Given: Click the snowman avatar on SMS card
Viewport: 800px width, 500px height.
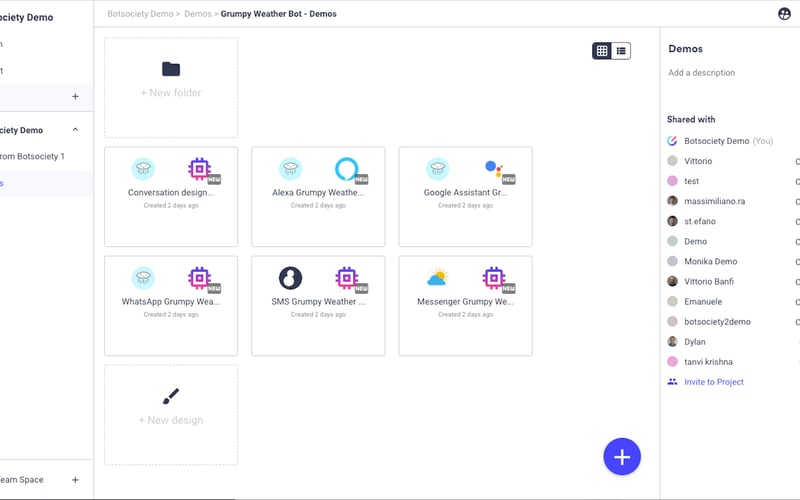Looking at the screenshot, I should tap(290, 278).
